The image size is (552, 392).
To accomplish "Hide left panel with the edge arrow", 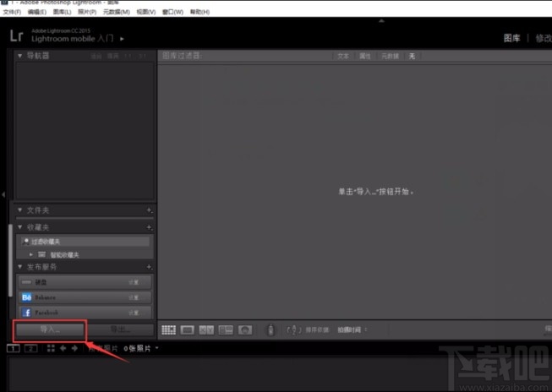I will [3, 194].
